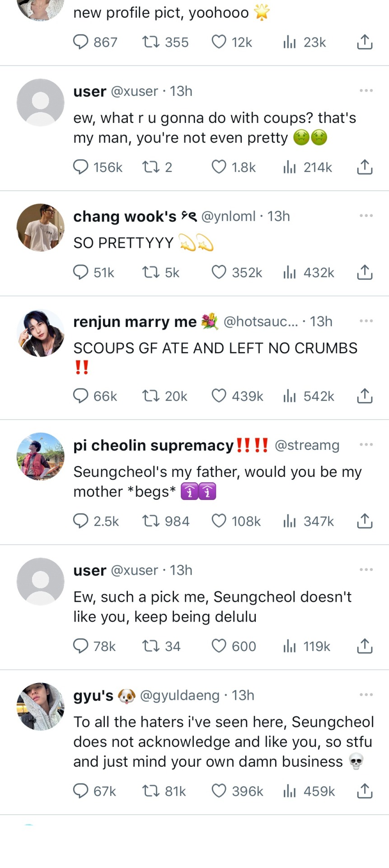Open more options menu on gyu's tweet
Screen dimensions: 389x868
[x=366, y=694]
